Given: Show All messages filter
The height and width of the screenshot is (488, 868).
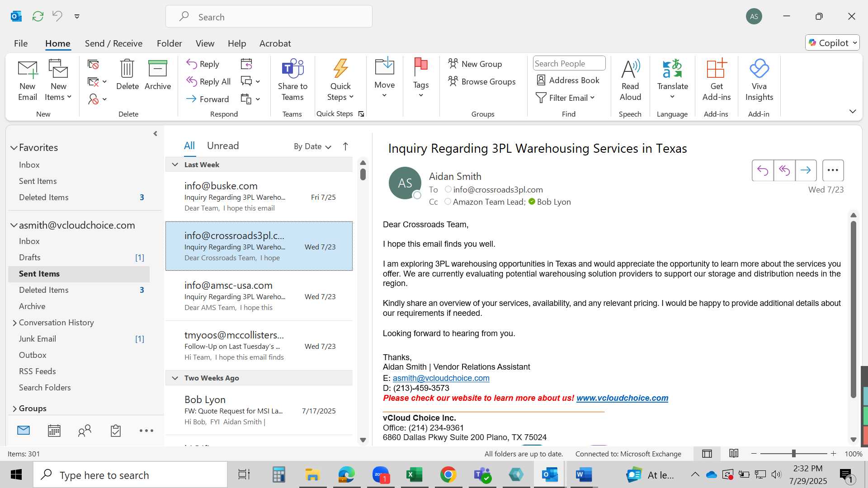Looking at the screenshot, I should (x=189, y=145).
